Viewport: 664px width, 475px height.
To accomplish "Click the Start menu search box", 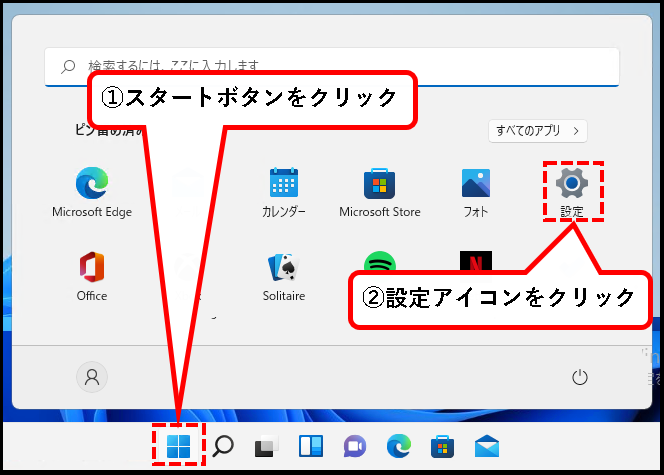I will 332,67.
